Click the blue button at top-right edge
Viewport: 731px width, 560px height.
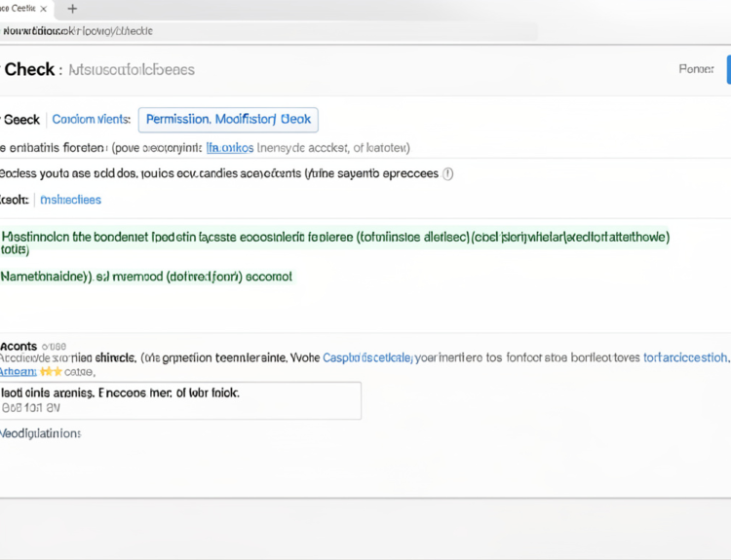[x=727, y=69]
